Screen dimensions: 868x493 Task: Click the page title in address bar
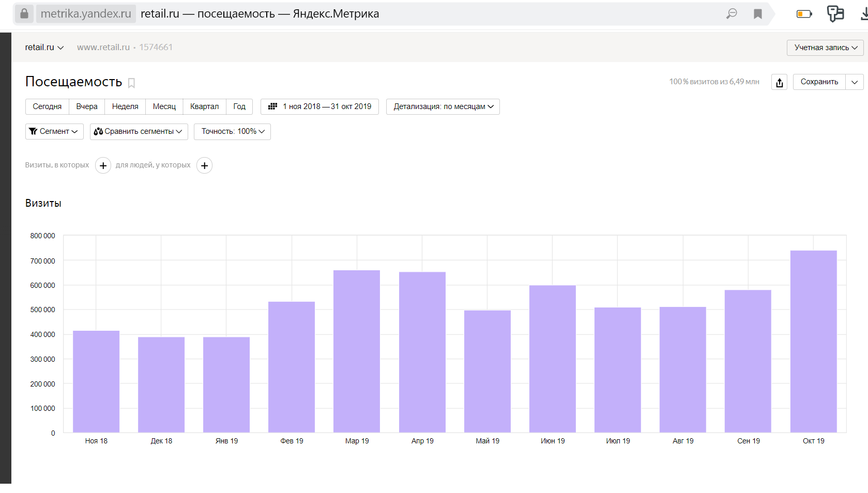pyautogui.click(x=260, y=13)
